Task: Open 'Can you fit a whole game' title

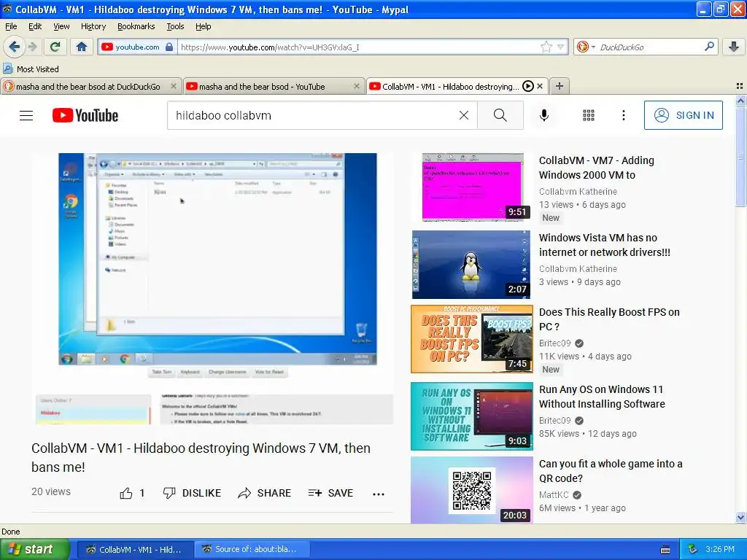Action: tap(611, 470)
